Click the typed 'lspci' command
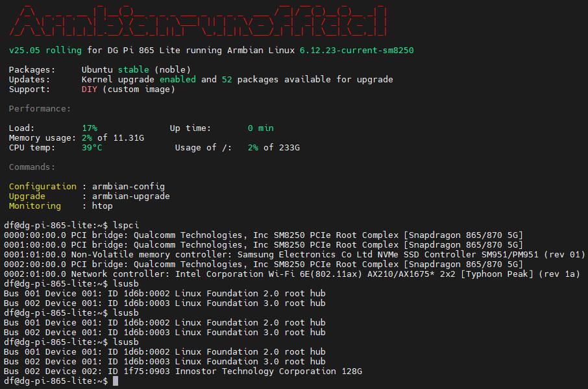Screen dimensions: 588x389 tap(126, 225)
